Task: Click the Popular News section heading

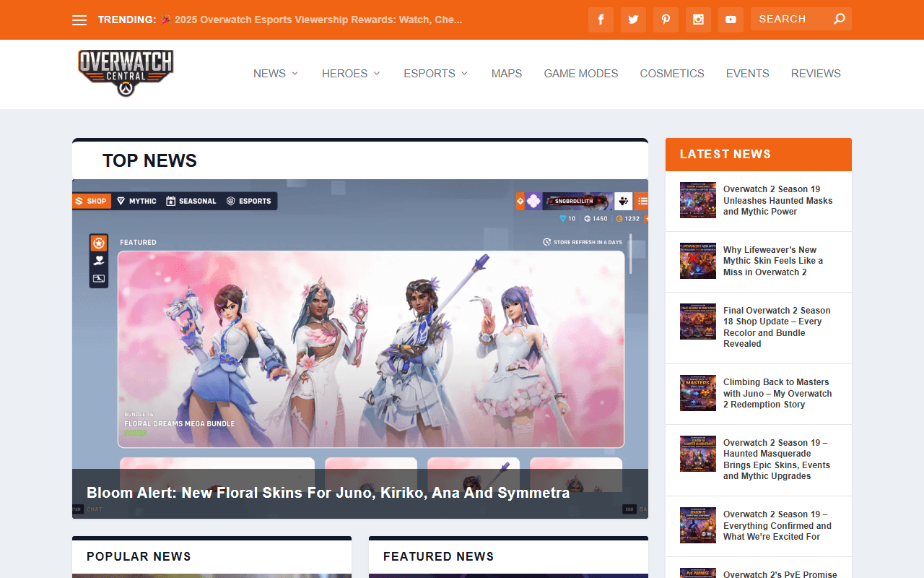Action: coord(139,556)
